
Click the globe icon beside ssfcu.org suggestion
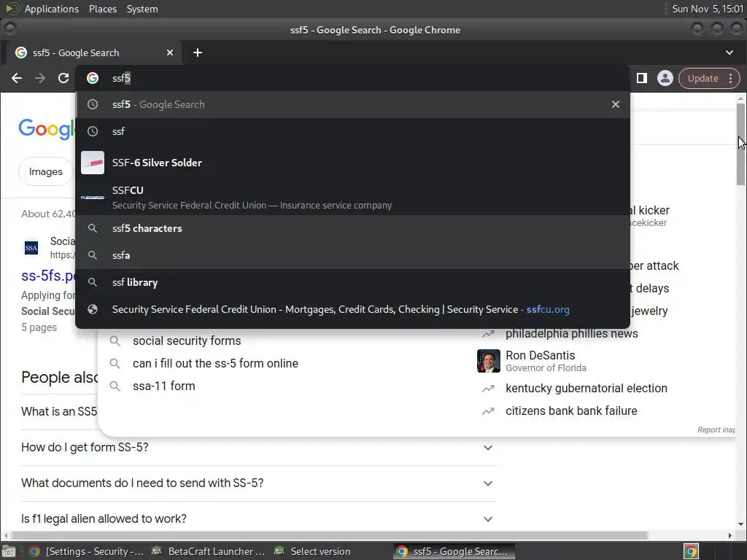pos(93,309)
